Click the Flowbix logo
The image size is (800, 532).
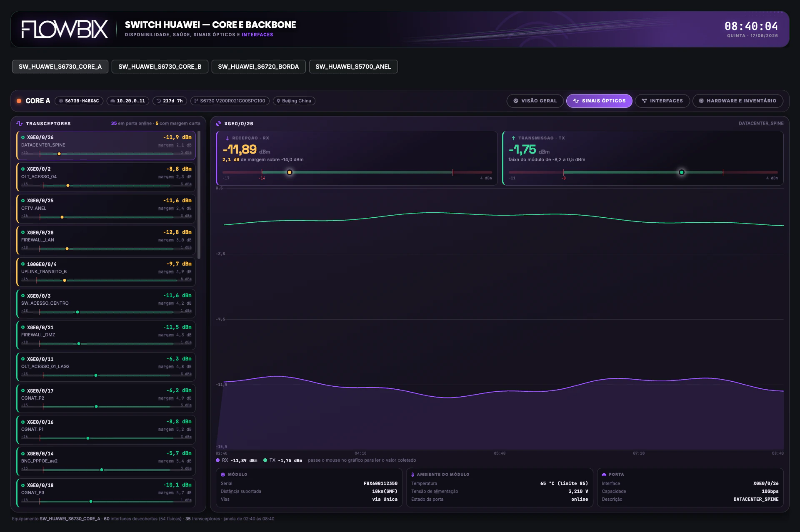pos(65,29)
